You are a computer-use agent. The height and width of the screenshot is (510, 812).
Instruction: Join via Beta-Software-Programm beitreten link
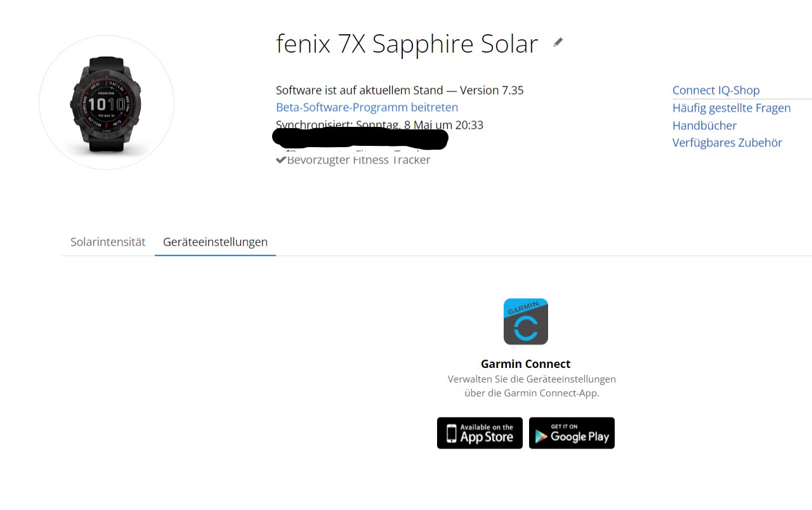click(x=367, y=107)
